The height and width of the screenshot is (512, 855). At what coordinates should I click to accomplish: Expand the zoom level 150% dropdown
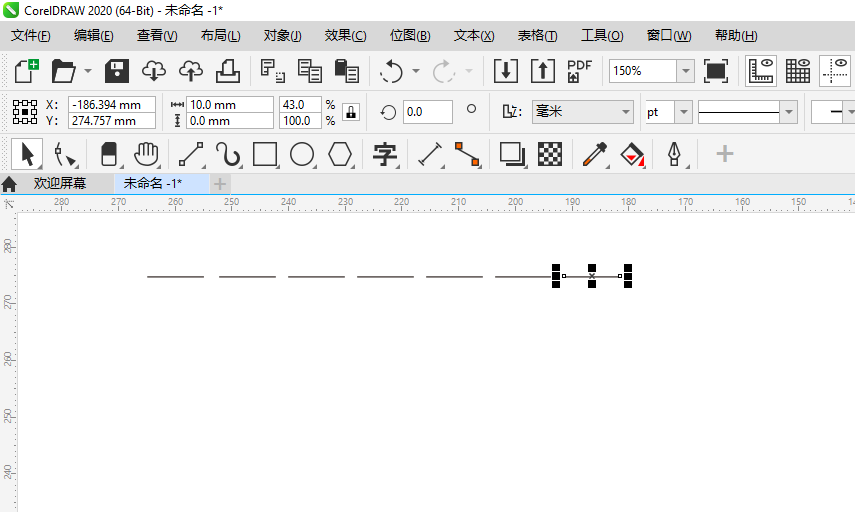point(685,71)
